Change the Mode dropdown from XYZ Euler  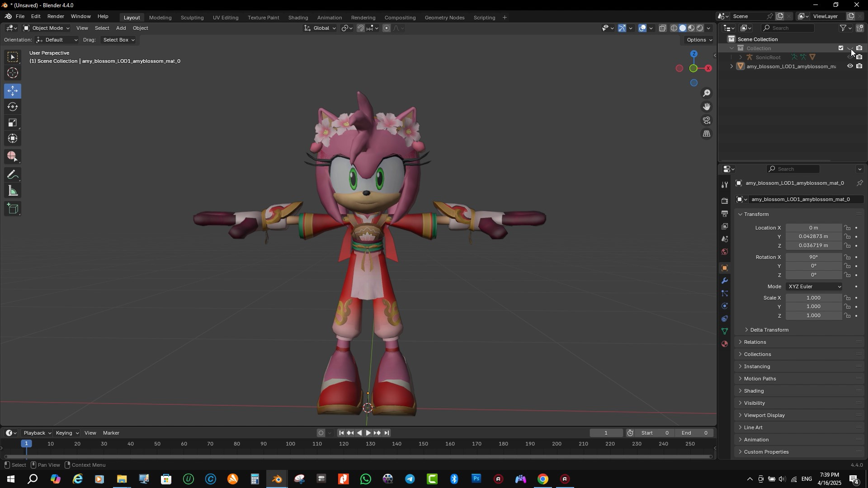[x=814, y=286]
